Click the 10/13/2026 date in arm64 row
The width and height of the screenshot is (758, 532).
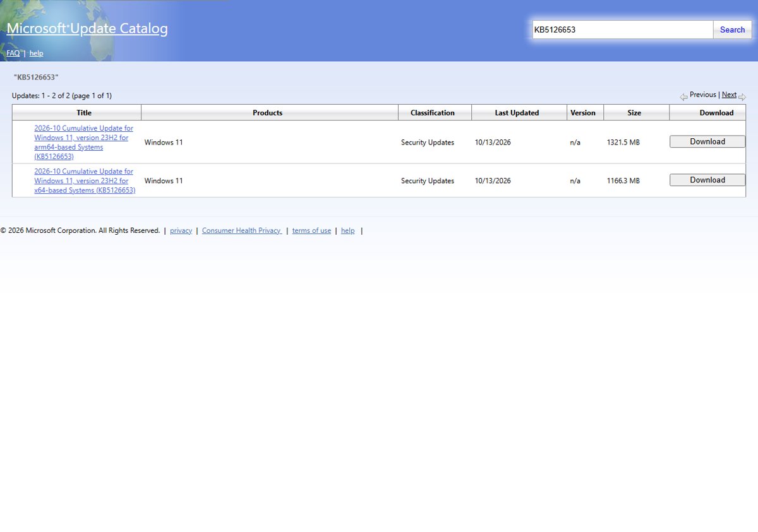[x=493, y=143]
